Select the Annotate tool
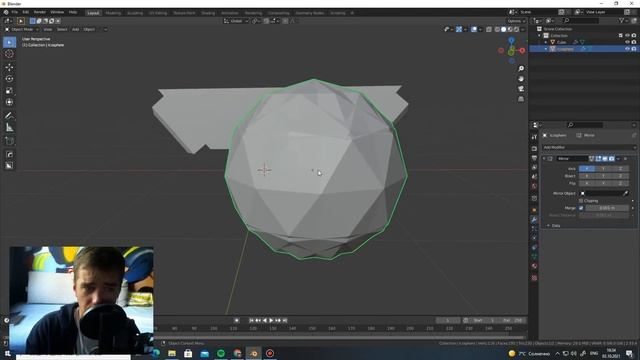 [9, 116]
